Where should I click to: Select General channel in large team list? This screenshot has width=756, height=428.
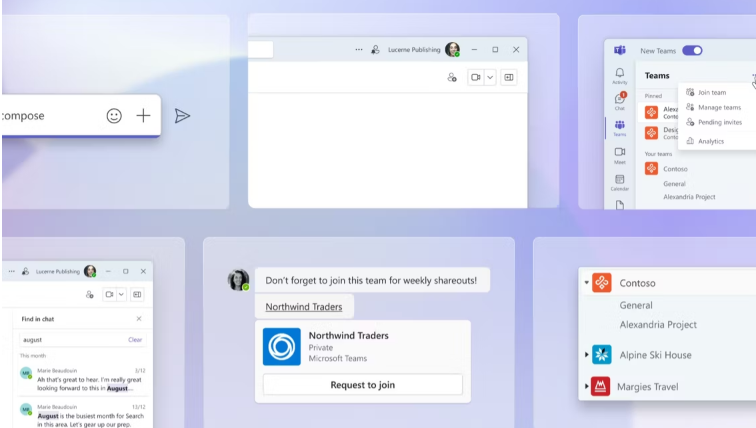point(636,305)
